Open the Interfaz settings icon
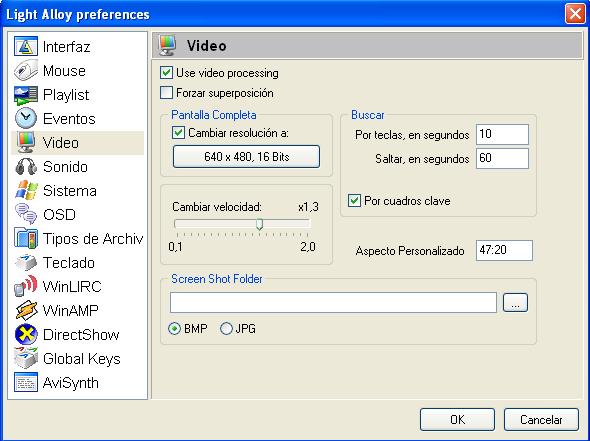Image resolution: width=590 pixels, height=441 pixels. pos(26,46)
